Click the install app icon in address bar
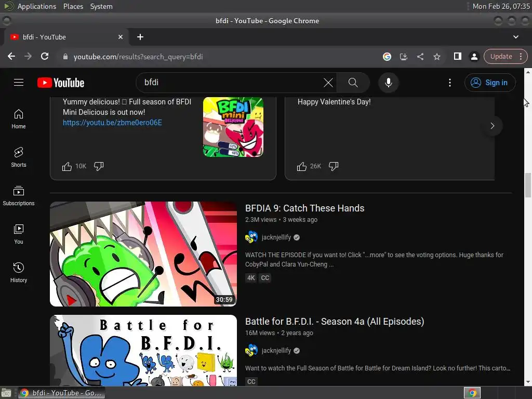The image size is (532, 399). pyautogui.click(x=403, y=57)
